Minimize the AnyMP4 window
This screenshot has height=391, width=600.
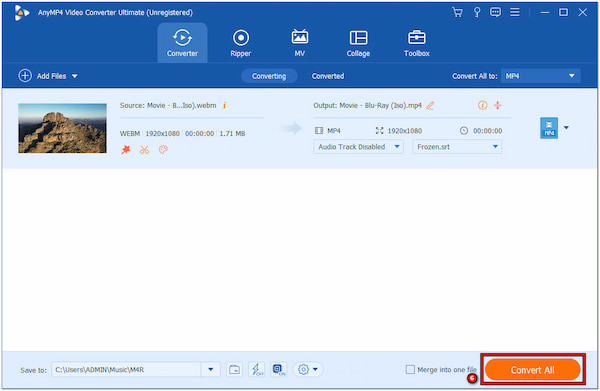pyautogui.click(x=545, y=12)
